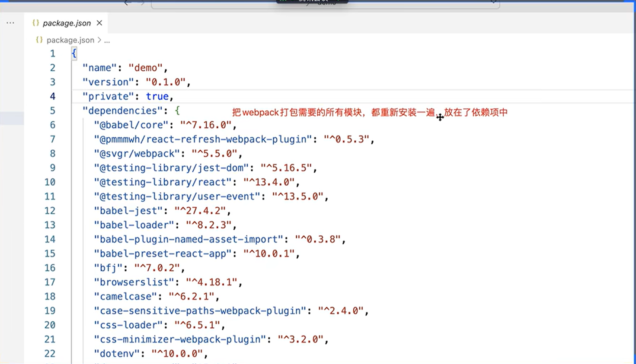Click the "css-loader" key
This screenshot has width=636, height=364.
[x=128, y=325]
